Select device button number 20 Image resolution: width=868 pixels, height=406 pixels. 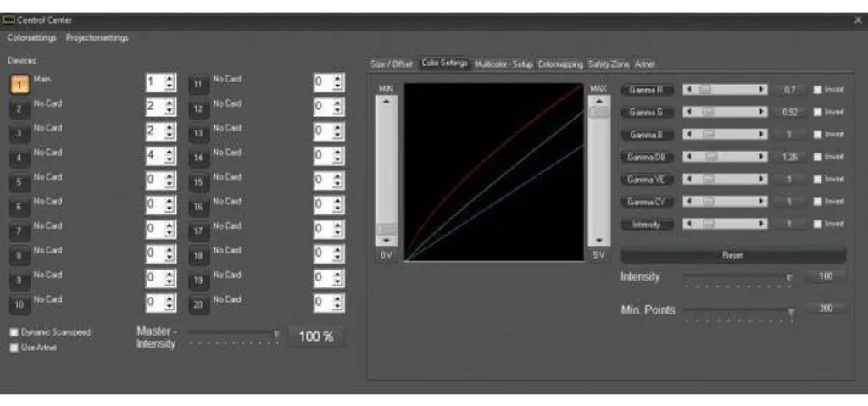198,304
